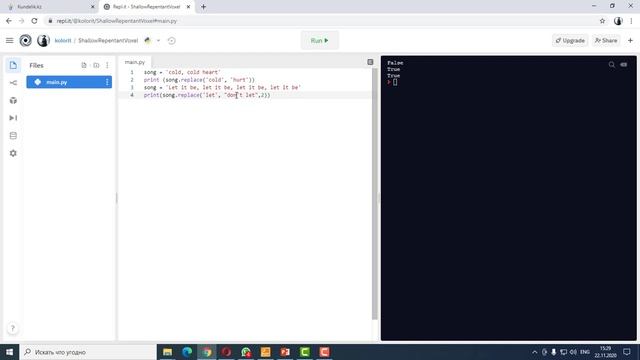This screenshot has width=640, height=360.
Task: Show hidden system tray icons
Action: click(534, 352)
